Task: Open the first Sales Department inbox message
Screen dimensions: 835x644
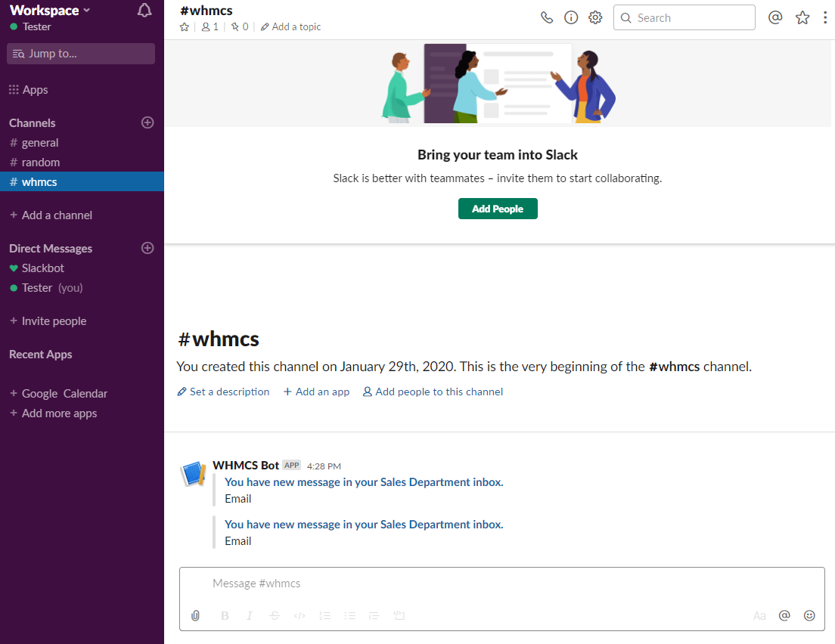Action: click(364, 481)
